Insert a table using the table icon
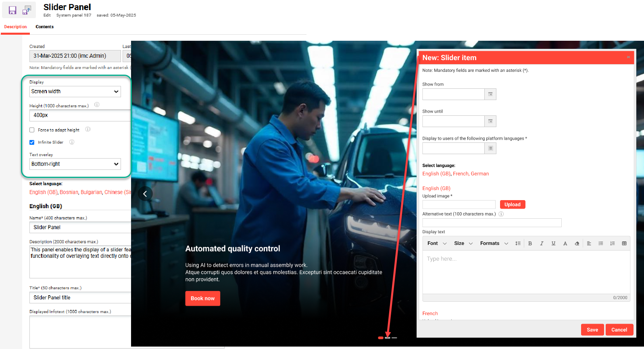The height and width of the screenshot is (349, 644). click(624, 243)
